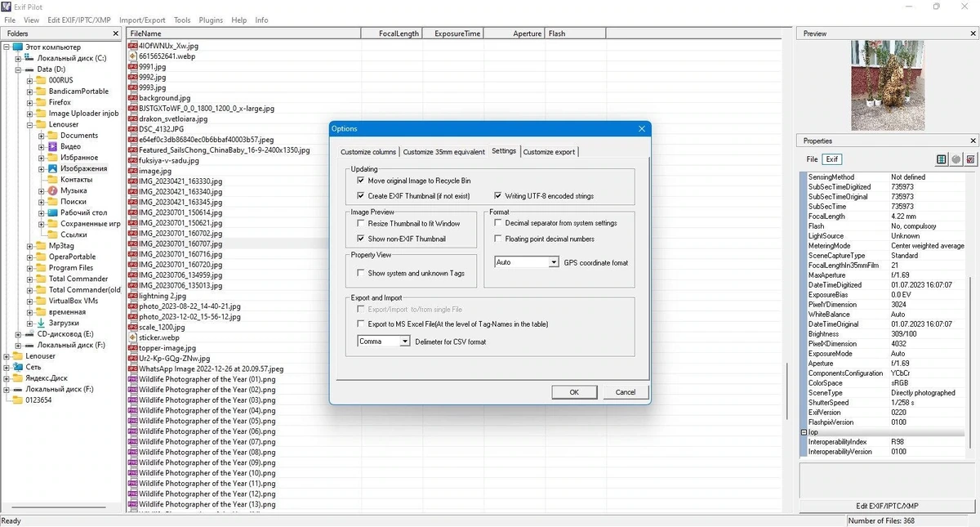
Task: Click the preview image thumbnail
Action: point(886,87)
